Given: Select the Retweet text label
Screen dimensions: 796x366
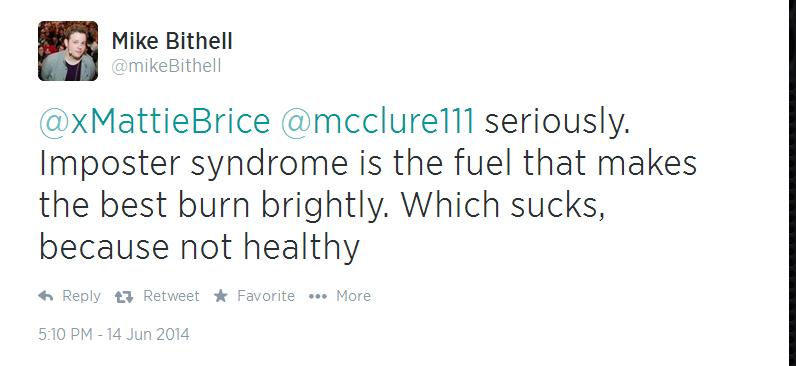Looking at the screenshot, I should 171,295.
